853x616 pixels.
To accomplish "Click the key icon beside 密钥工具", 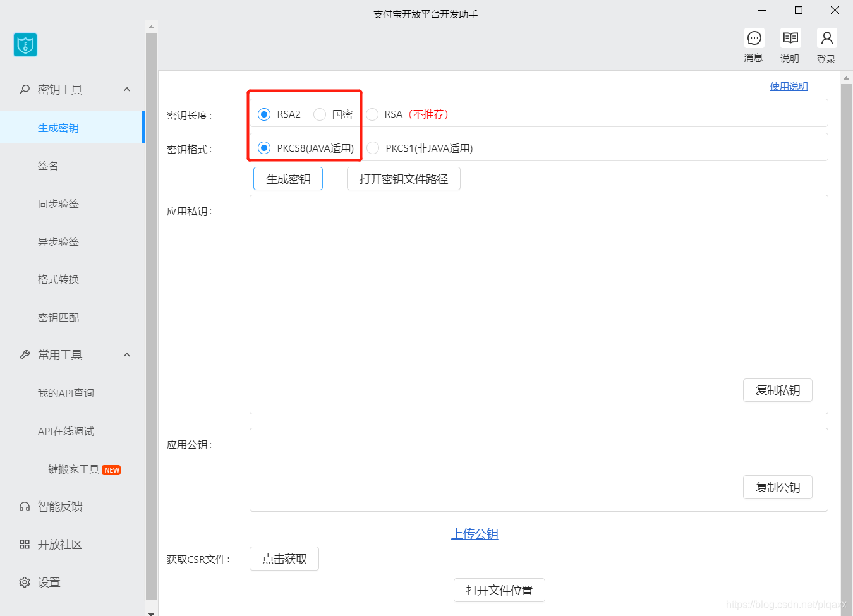I will [25, 90].
